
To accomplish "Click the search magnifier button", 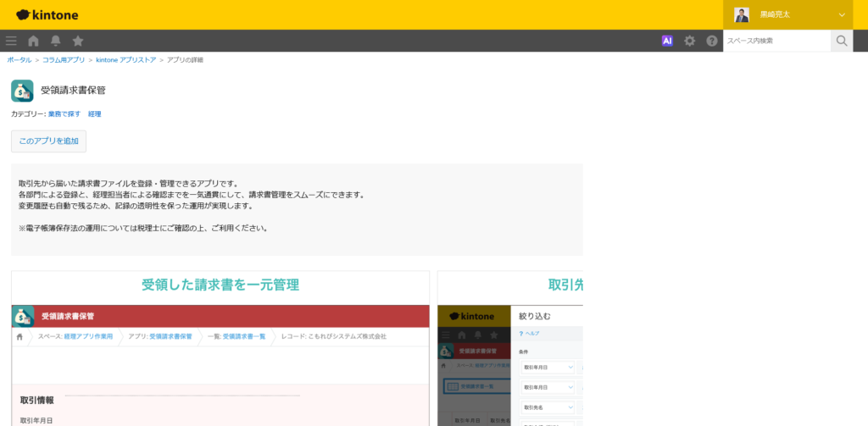I will tap(842, 41).
